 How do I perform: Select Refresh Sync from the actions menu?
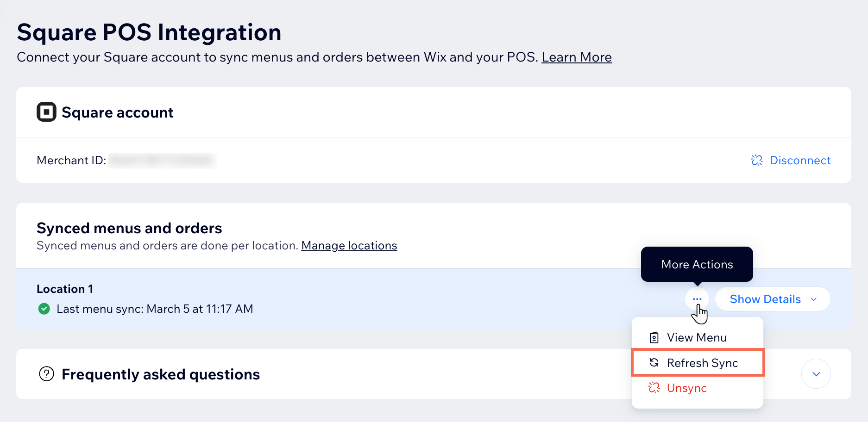[702, 363]
